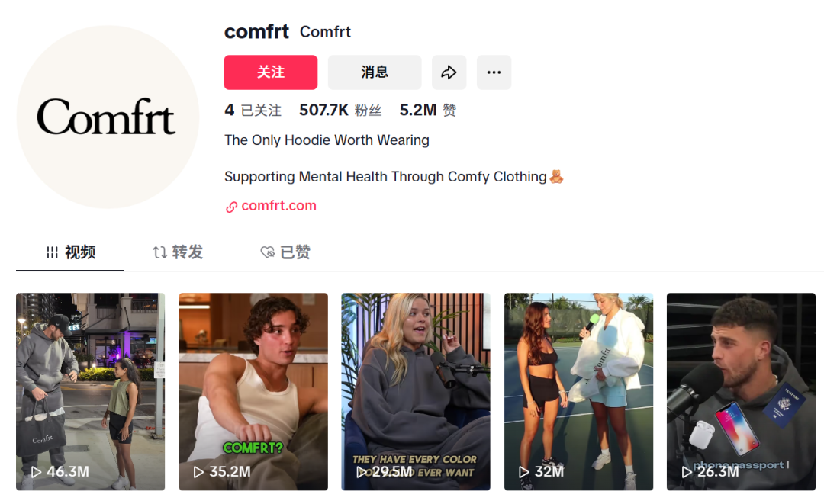Click the Comfrt round profile avatar
Image resolution: width=824 pixels, height=504 pixels.
click(x=108, y=117)
